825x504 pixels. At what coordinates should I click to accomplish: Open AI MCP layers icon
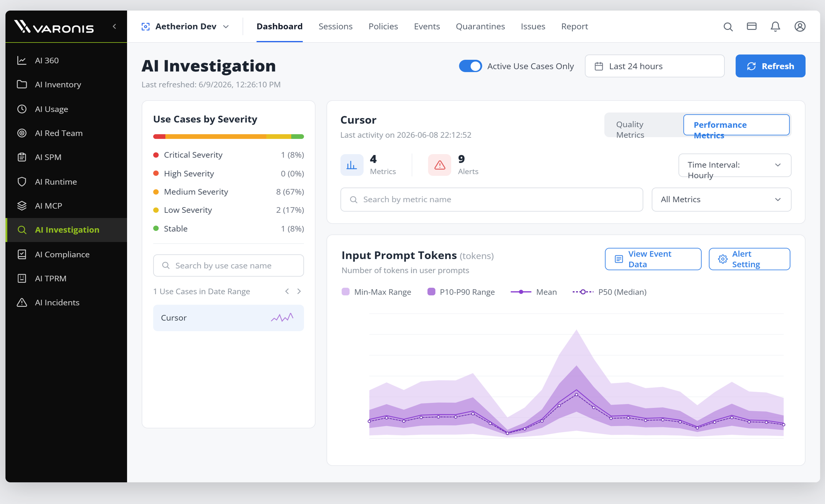point(22,206)
